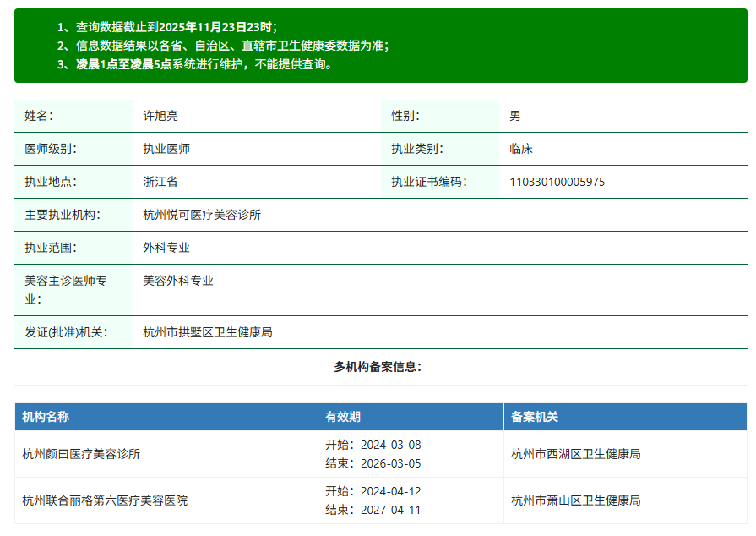Click 杭州悦可医疗美容诊所 main institution
Image resolution: width=756 pixels, height=536 pixels.
202,215
